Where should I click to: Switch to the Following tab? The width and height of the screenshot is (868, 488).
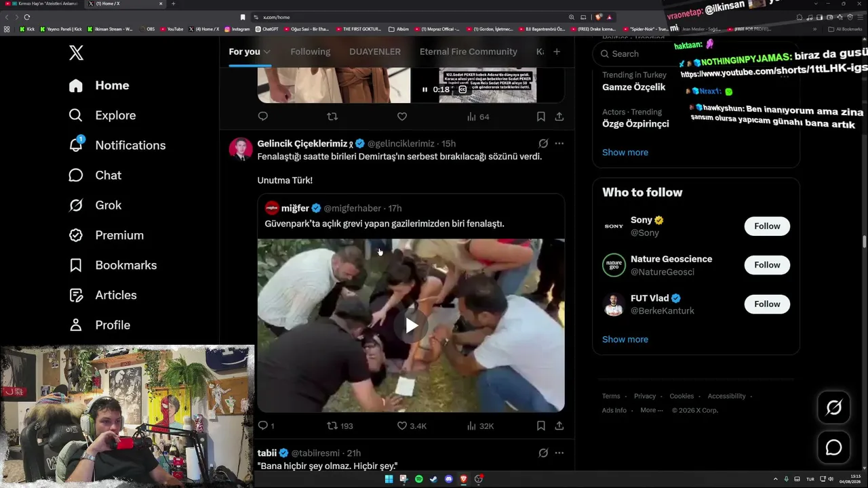coord(311,52)
